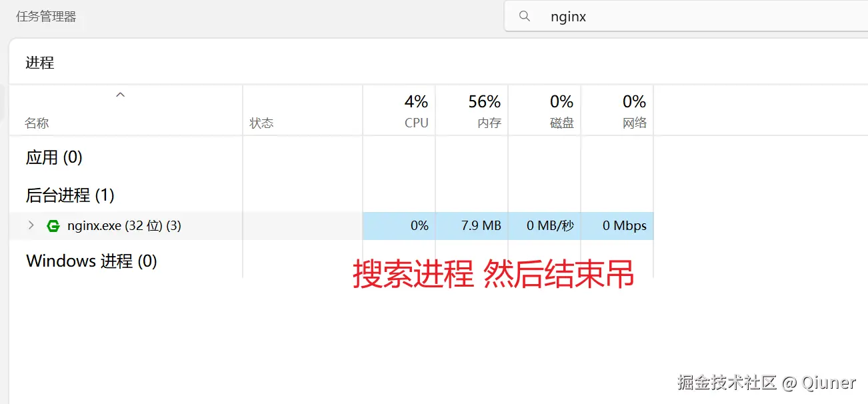This screenshot has height=404, width=868.
Task: Sort by the CPU column header
Action: click(416, 123)
